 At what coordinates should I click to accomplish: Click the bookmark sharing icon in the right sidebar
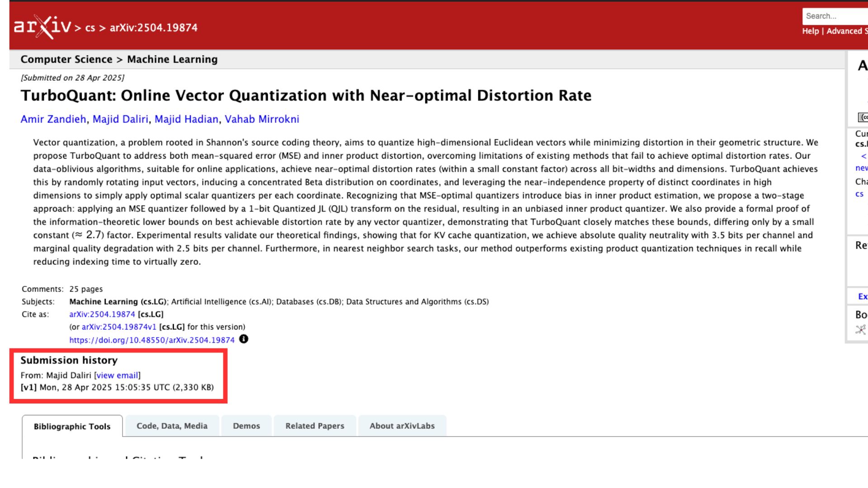click(x=859, y=330)
